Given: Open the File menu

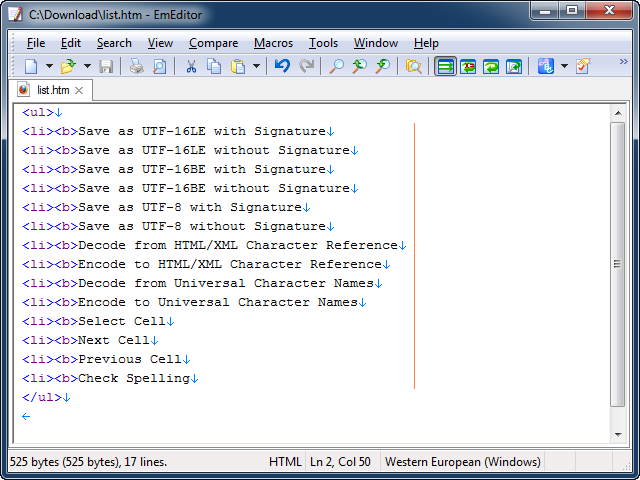Looking at the screenshot, I should (x=36, y=43).
